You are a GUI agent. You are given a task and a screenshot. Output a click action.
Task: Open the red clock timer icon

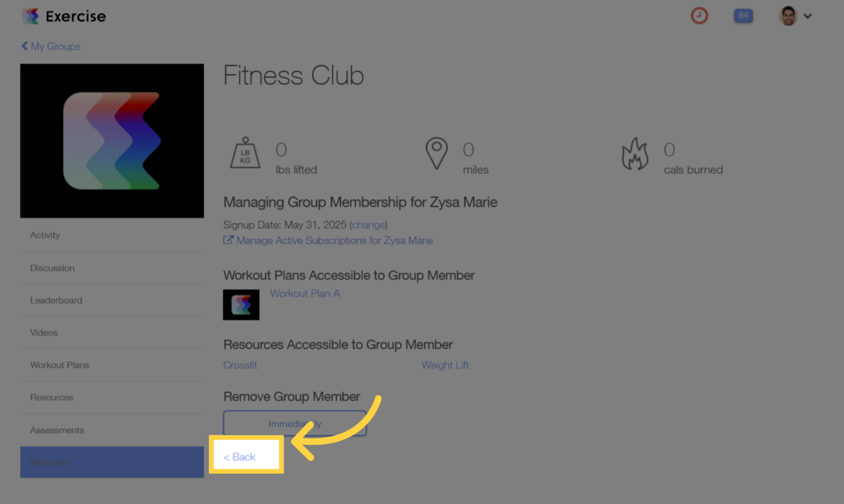pyautogui.click(x=699, y=16)
